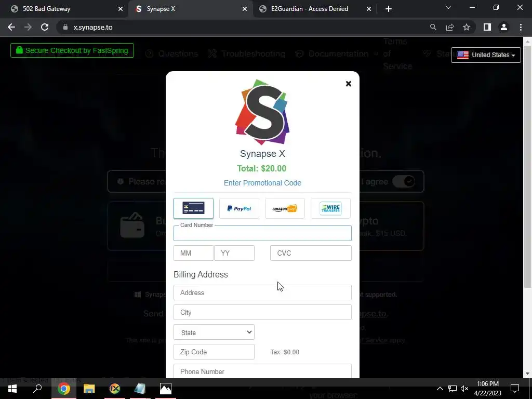This screenshot has height=399, width=532.
Task: Open a new browser tab
Action: (389, 9)
